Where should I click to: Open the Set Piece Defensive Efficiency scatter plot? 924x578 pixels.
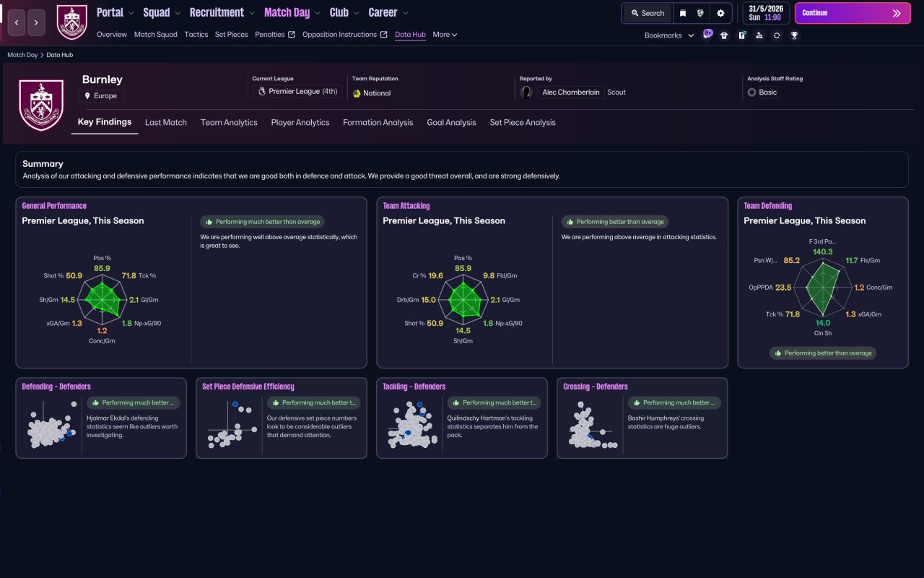point(232,426)
